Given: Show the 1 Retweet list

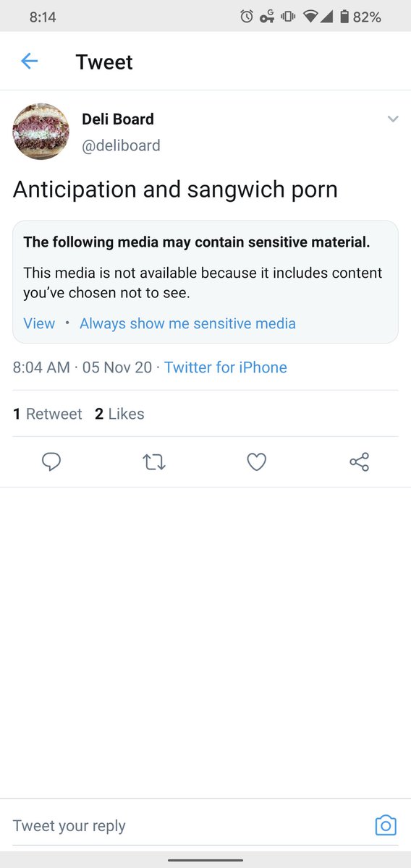Looking at the screenshot, I should point(48,414).
